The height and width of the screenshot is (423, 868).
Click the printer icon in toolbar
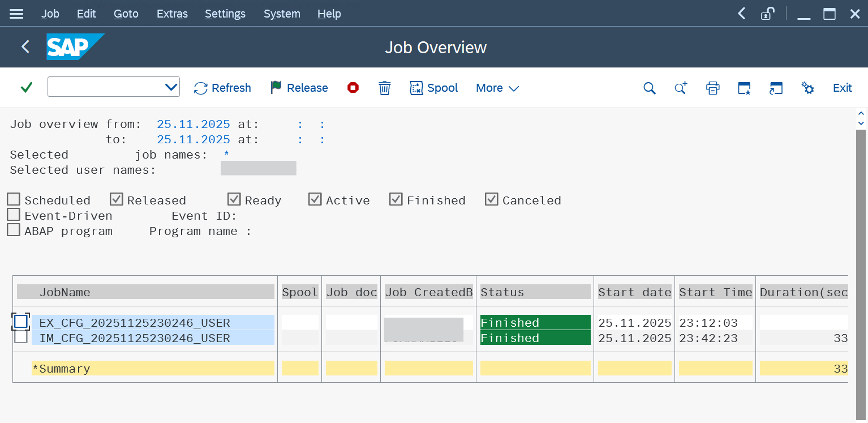[x=712, y=88]
